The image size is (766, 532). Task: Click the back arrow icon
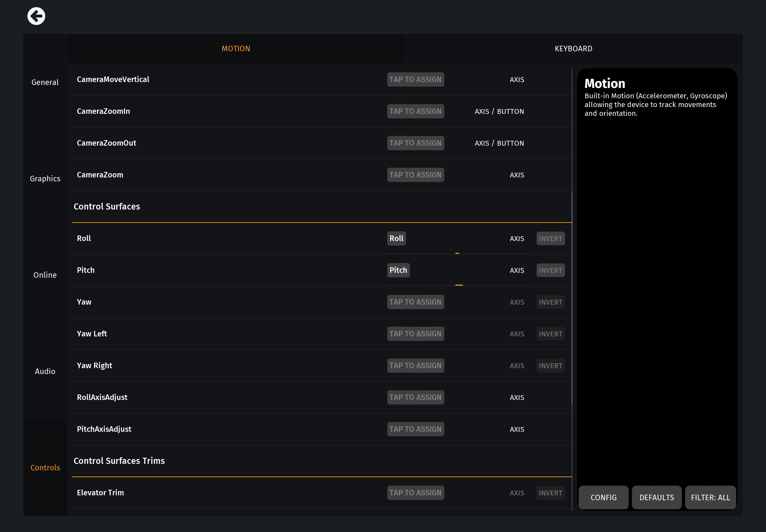click(36, 16)
